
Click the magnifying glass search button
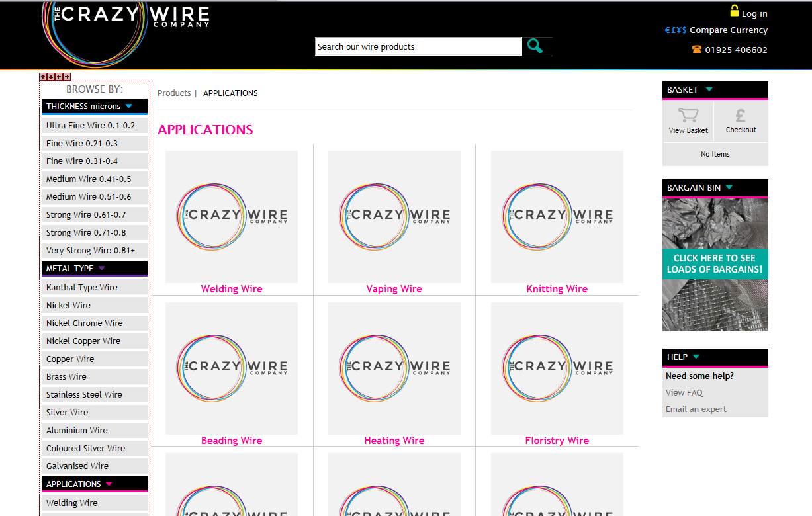535,46
